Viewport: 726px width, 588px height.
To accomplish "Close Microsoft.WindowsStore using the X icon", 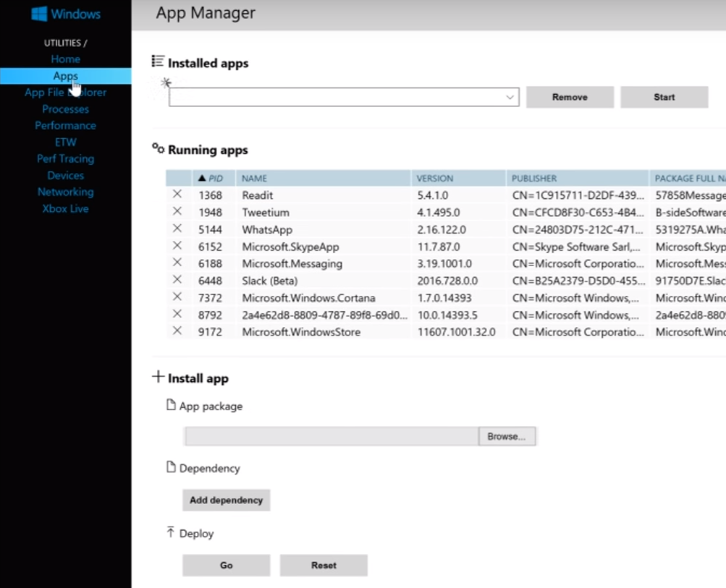I will click(177, 331).
